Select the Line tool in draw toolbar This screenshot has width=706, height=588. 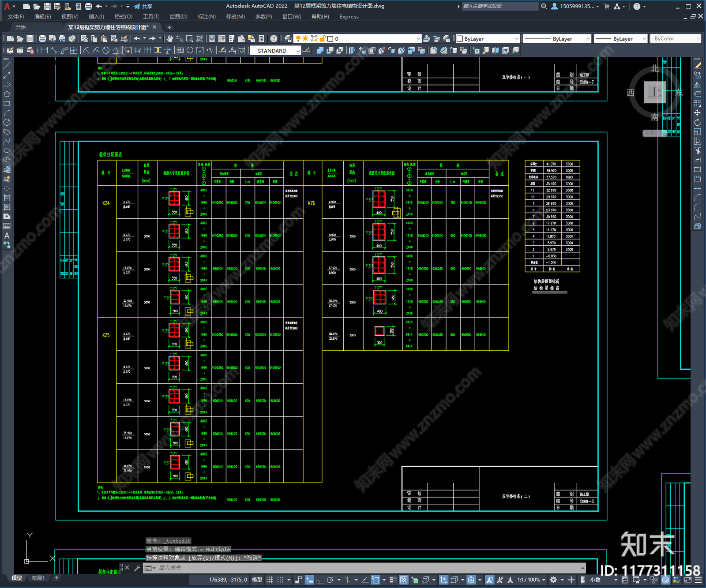[x=7, y=66]
